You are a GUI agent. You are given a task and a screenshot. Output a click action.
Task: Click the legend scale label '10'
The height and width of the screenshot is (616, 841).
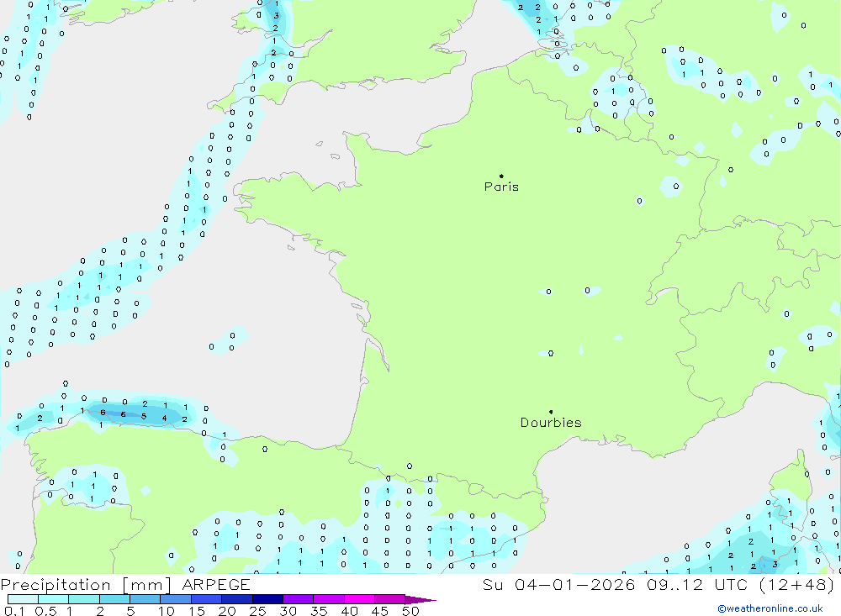coord(167,611)
